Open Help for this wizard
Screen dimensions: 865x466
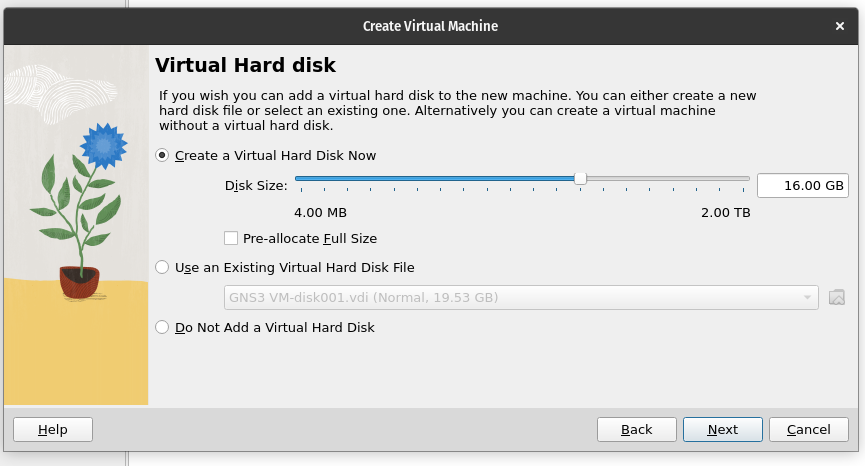(53, 430)
